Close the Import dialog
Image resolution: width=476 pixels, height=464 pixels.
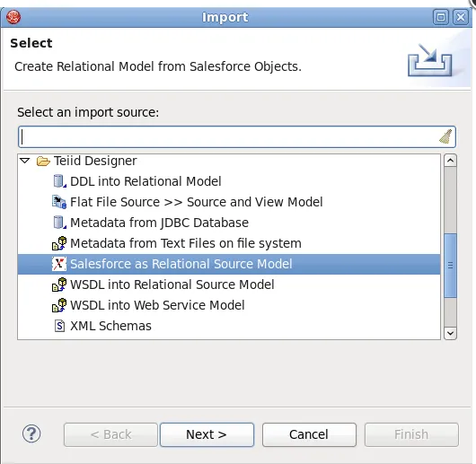pyautogui.click(x=461, y=17)
